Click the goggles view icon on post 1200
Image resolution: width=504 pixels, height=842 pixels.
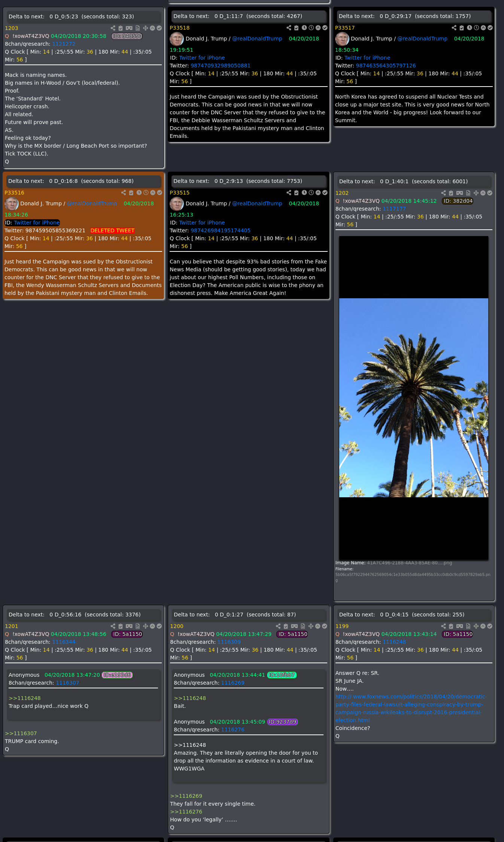294,626
